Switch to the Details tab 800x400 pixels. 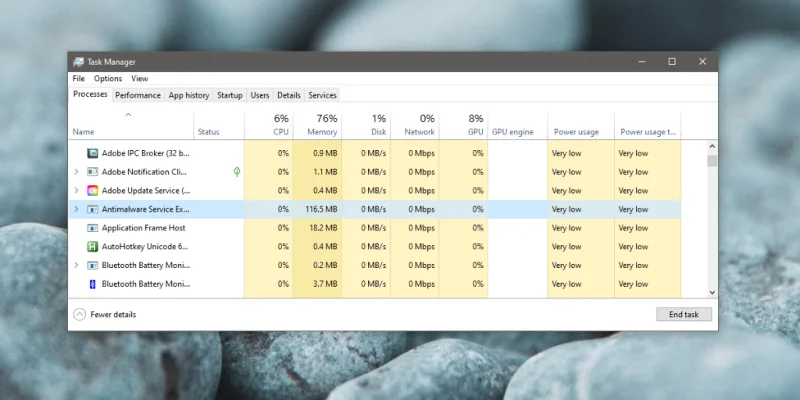[x=289, y=95]
